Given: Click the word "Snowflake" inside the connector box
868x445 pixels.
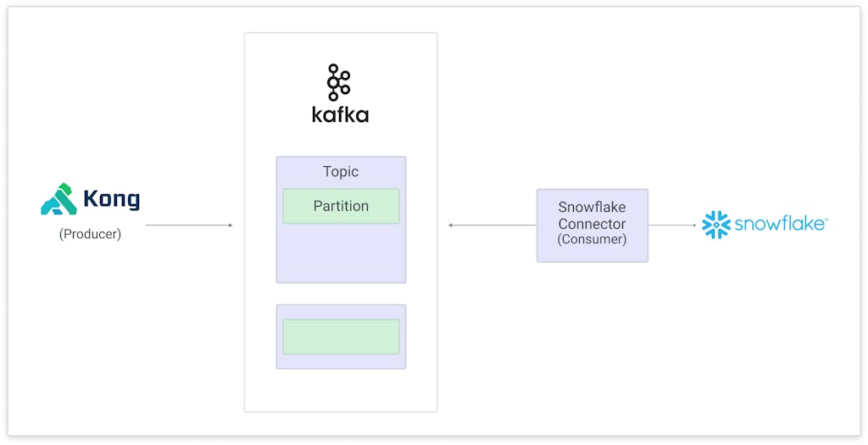Looking at the screenshot, I should click(x=592, y=208).
